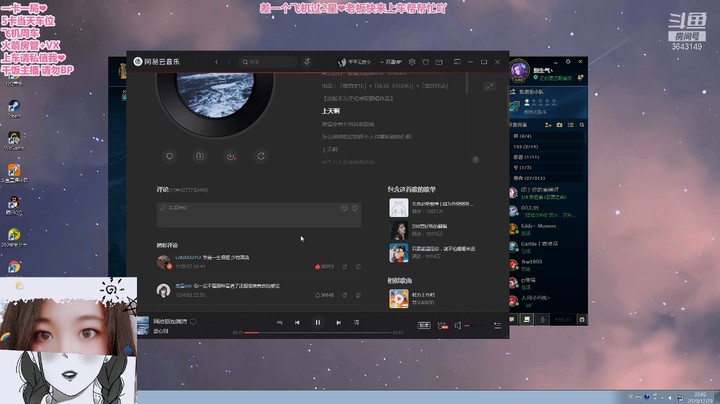The height and width of the screenshot is (404, 720).
Task: Collapse the friend group showing (27/213)
Action: click(x=547, y=178)
